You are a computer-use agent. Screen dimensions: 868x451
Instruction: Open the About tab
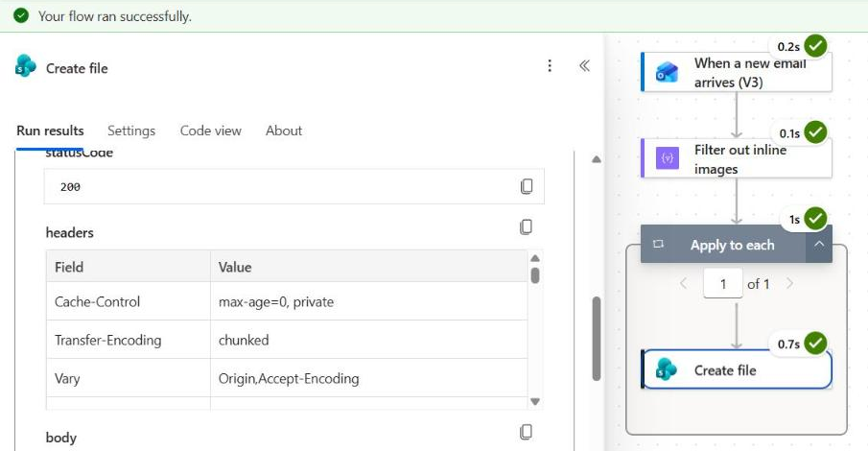coord(284,131)
